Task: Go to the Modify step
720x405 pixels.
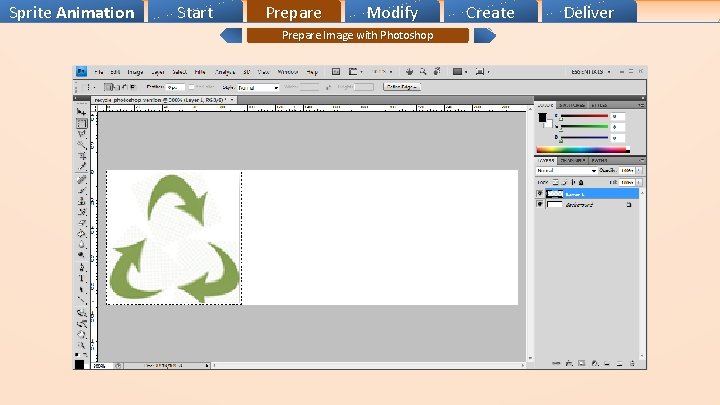Action: pos(393,12)
